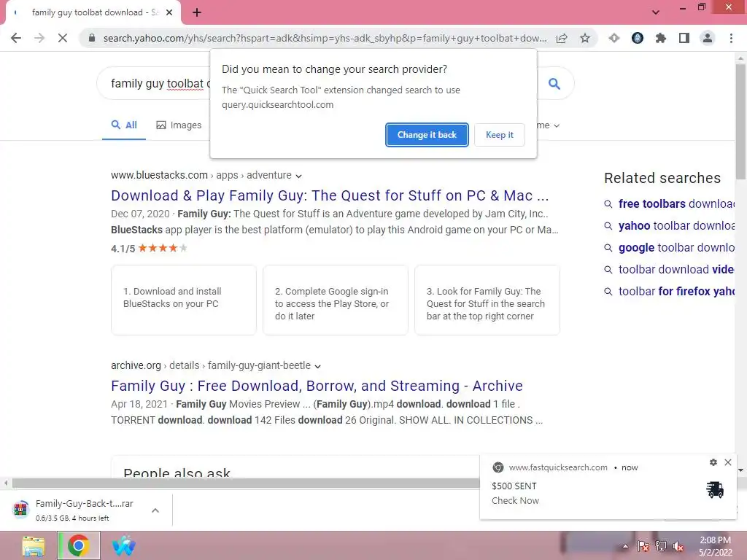Click the notification truck image
The height and width of the screenshot is (560, 747).
715,489
